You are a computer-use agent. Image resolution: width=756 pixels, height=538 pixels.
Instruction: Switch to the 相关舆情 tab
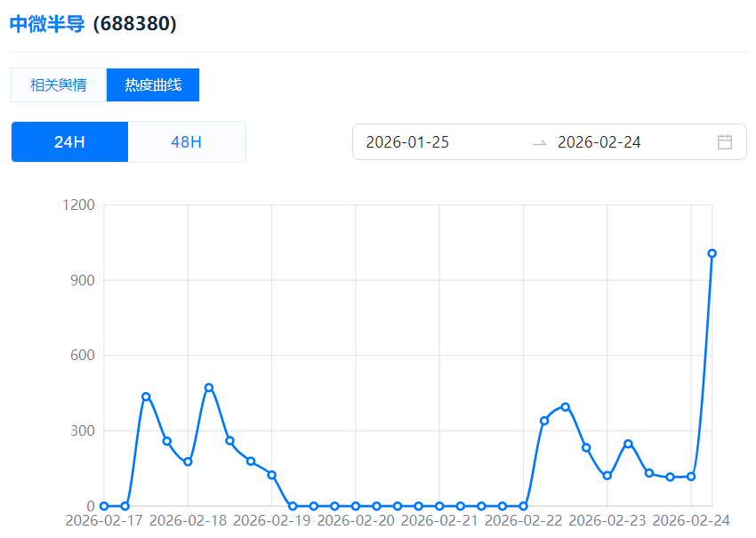coord(59,85)
